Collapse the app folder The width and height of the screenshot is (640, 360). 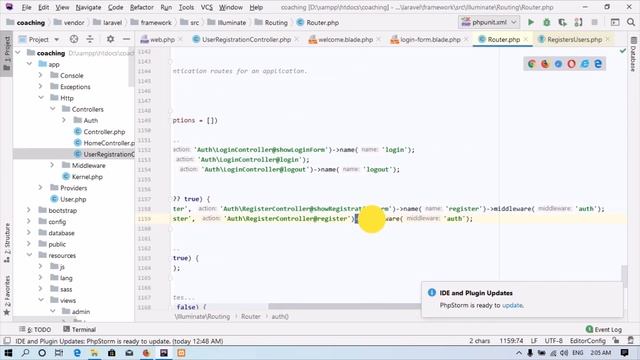point(29,64)
